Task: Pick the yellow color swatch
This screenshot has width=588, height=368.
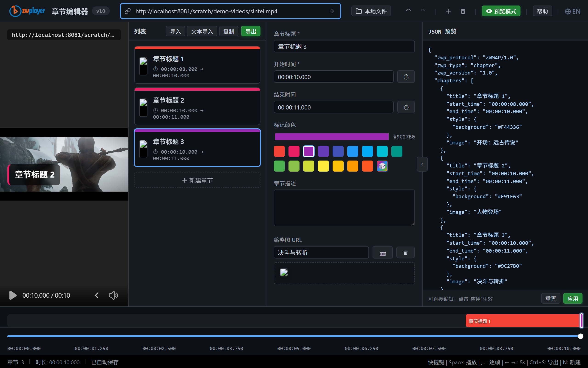Action: point(323,166)
